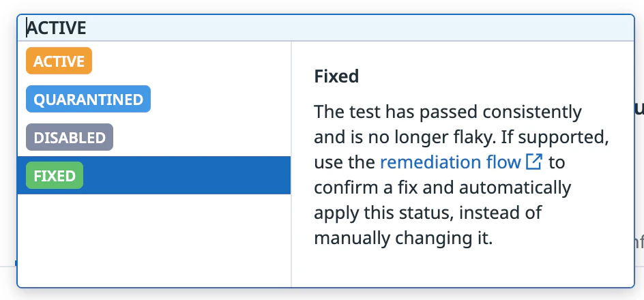
Task: Click the 'apply this status, instead of' line
Action: (428, 213)
